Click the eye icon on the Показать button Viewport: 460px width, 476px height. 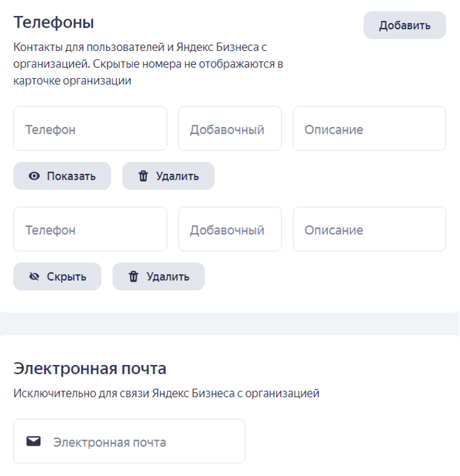(34, 177)
